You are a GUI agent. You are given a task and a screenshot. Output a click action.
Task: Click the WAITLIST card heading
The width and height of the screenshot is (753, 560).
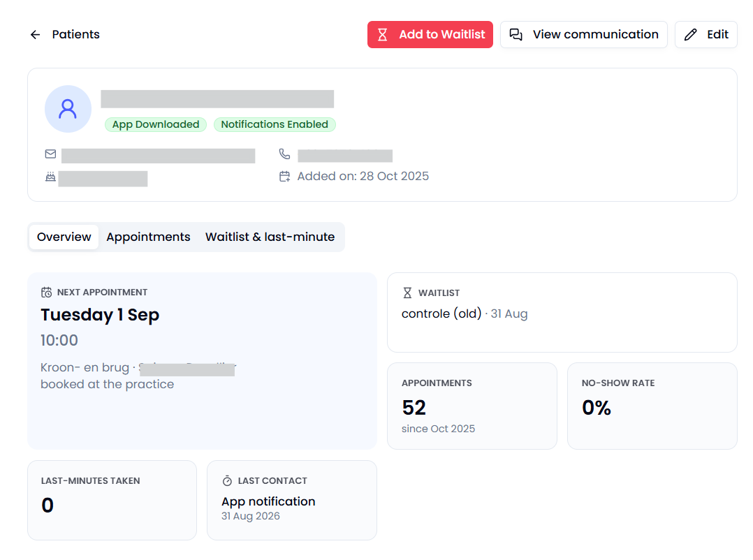tap(439, 293)
